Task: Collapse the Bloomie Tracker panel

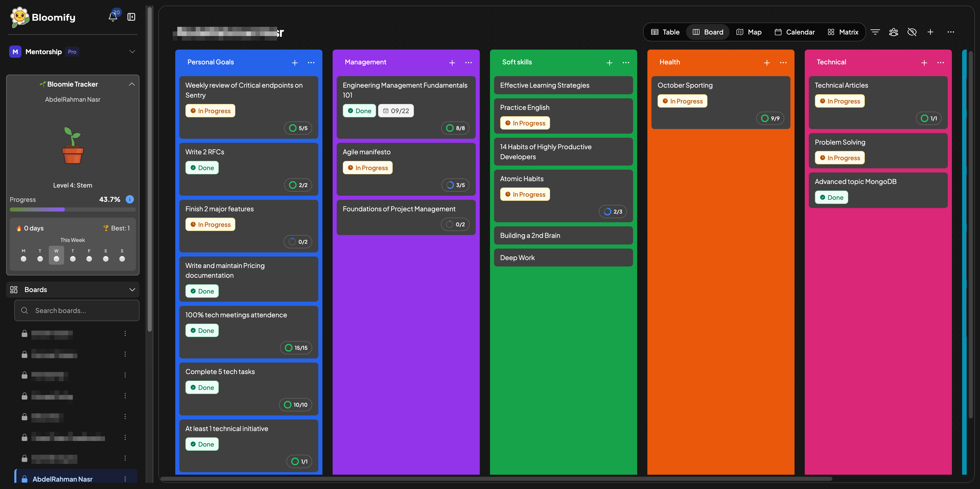Action: coord(132,84)
